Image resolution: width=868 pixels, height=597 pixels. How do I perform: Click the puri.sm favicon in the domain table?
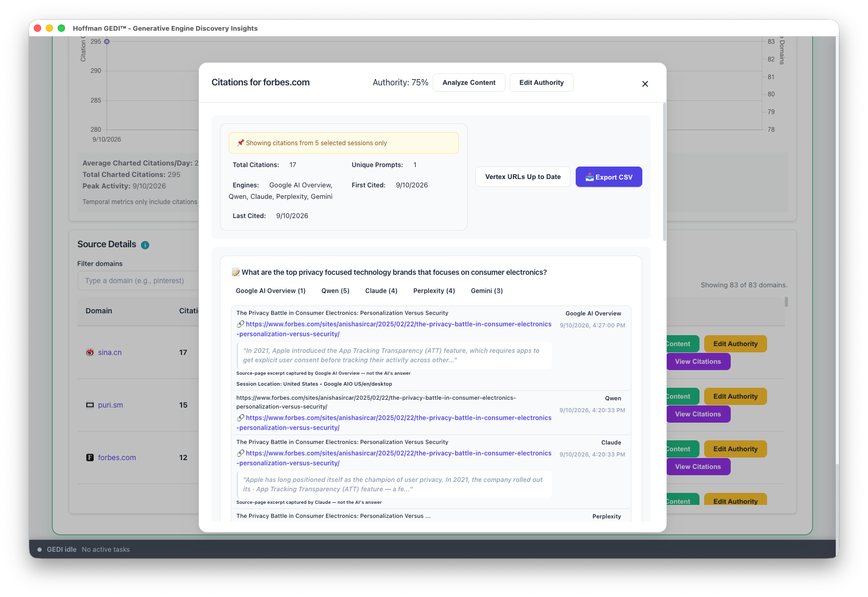[90, 405]
